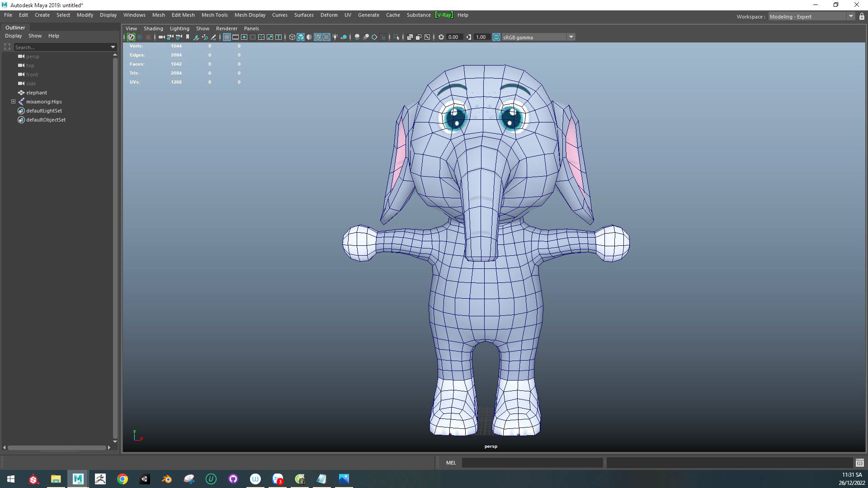Click the V-Ray IPR viewport icon

pyautogui.click(x=131, y=37)
